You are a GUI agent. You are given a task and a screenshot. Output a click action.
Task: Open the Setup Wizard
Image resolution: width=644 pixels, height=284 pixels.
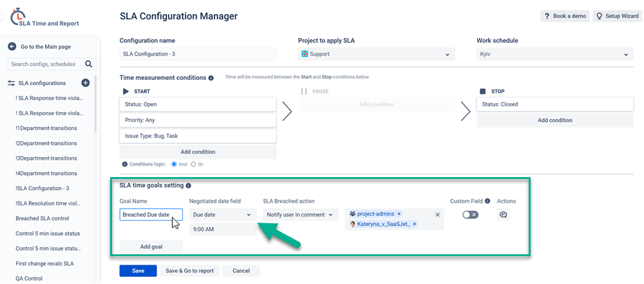point(618,16)
